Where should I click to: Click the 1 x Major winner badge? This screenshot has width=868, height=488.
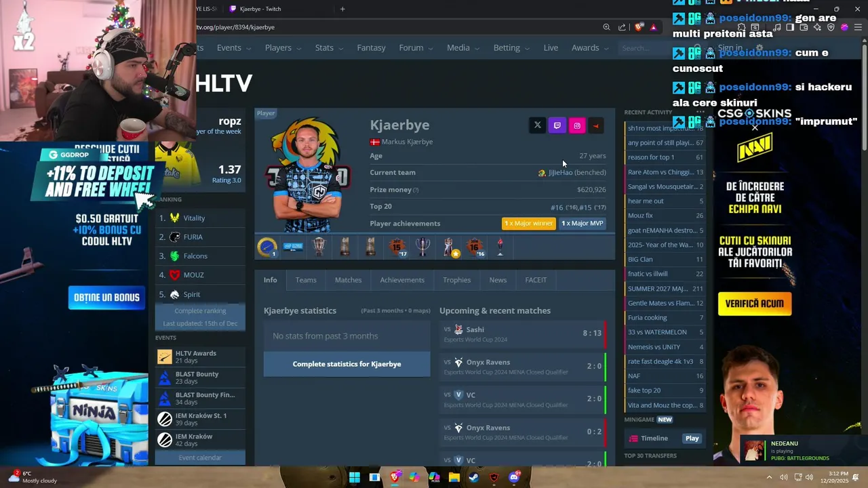[528, 224]
